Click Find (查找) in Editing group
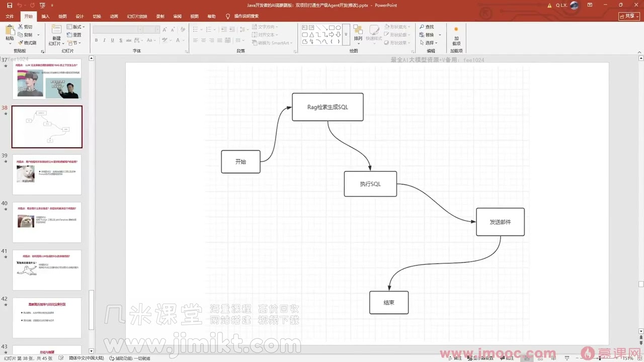This screenshot has height=362, width=644. (x=426, y=27)
